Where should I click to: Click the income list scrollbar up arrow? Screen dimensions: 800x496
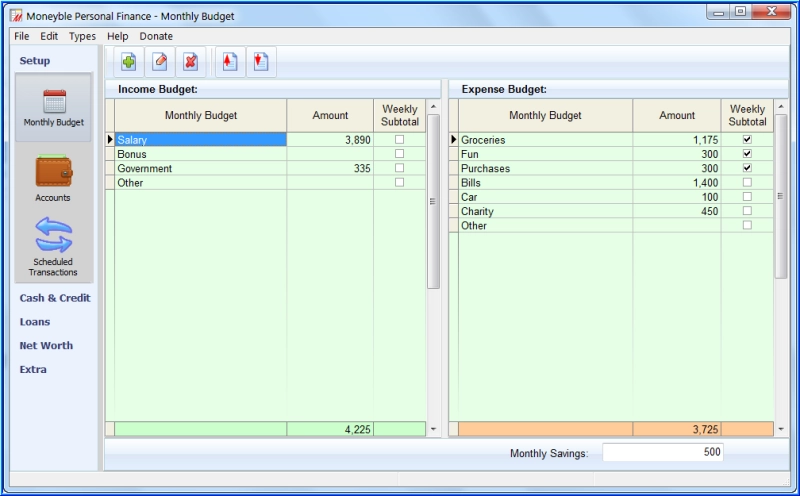point(433,107)
